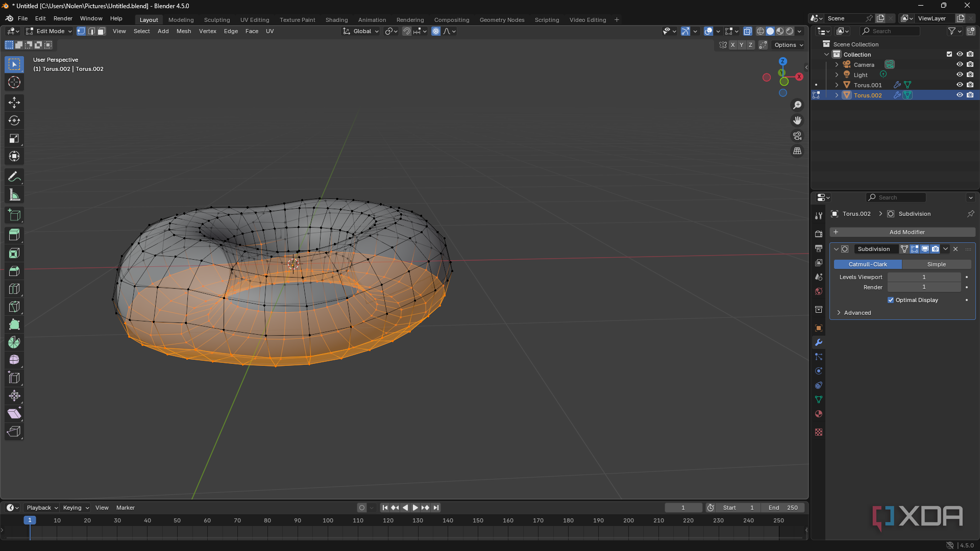Image resolution: width=980 pixels, height=551 pixels.
Task: Select the Bevel tool
Action: [14, 271]
